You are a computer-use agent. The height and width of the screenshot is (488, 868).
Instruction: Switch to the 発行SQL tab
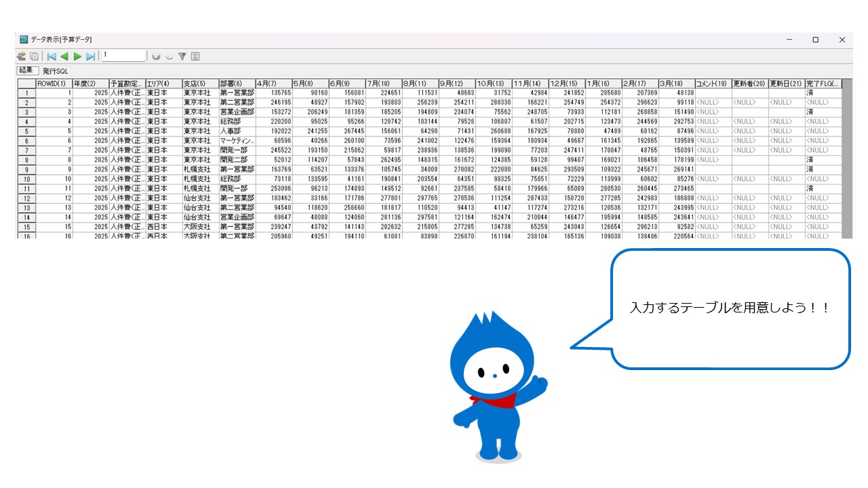point(55,70)
